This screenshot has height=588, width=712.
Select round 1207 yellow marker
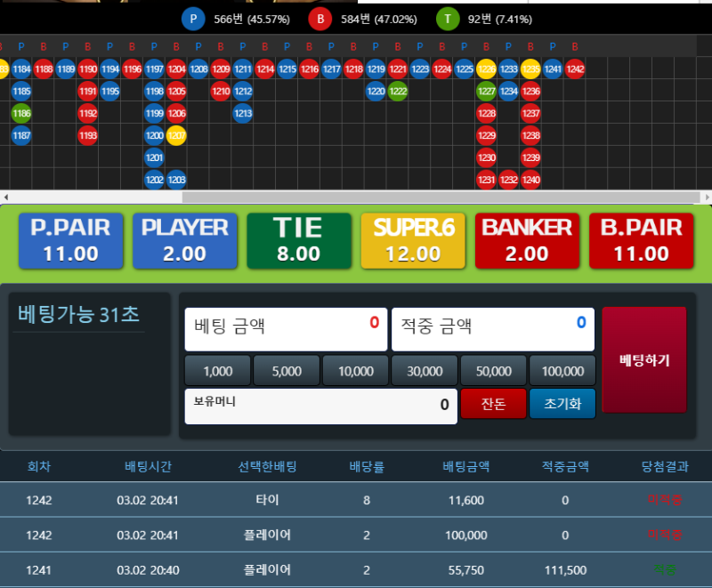coord(176,135)
